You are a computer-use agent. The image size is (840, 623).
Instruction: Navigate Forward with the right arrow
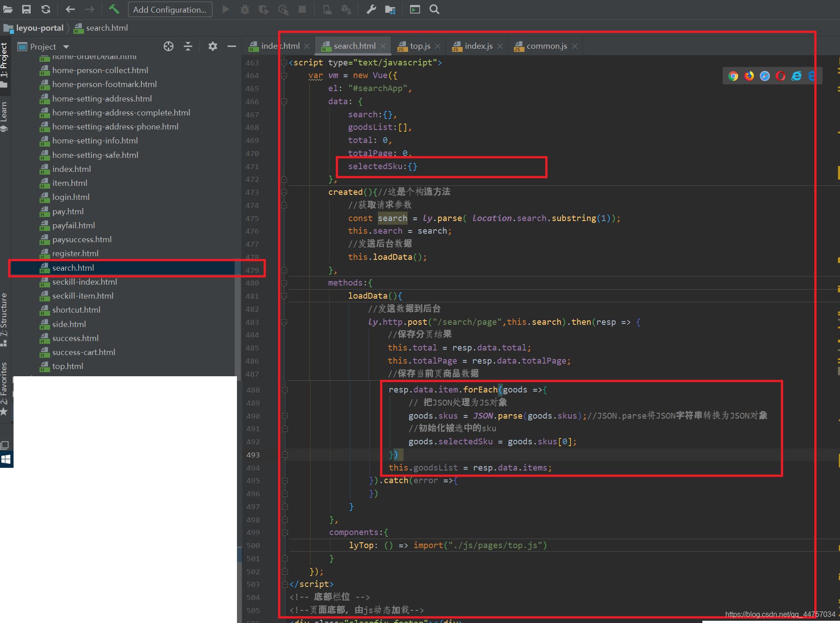(x=89, y=9)
